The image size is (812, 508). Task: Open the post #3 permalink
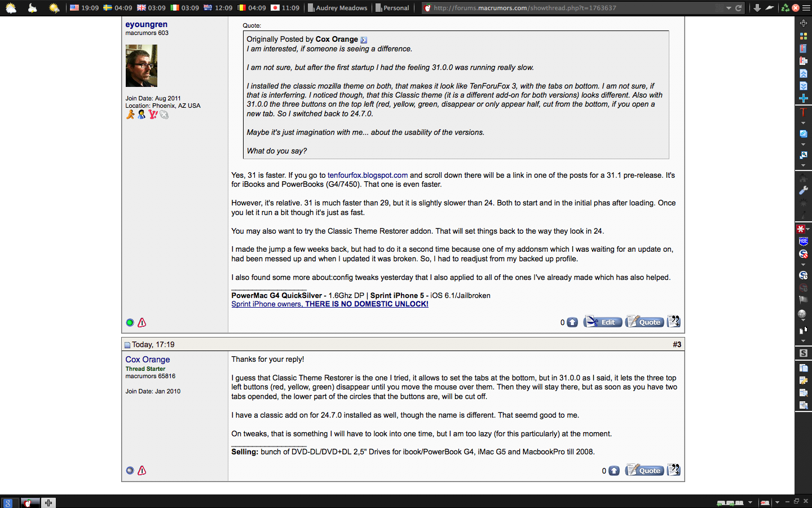(x=677, y=344)
